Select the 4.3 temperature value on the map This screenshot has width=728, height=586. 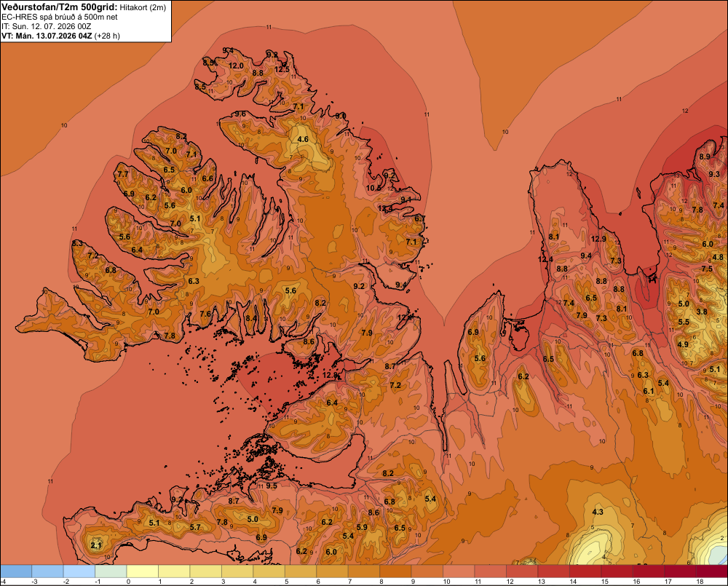pyautogui.click(x=598, y=512)
